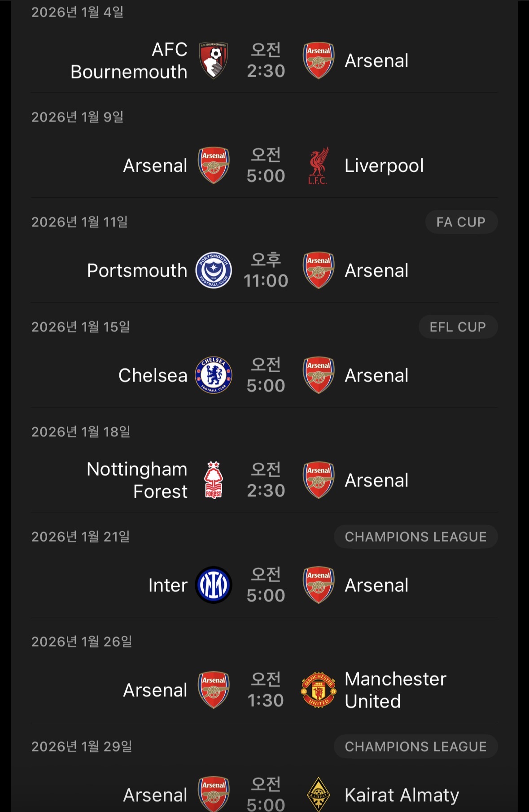Tap the EFL CUP competition badge
Viewport: 529px width, 812px height.
[458, 327]
